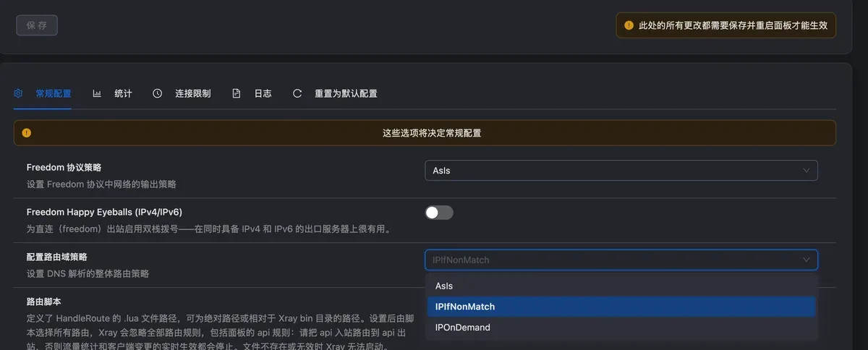Select the IPIfNonMatch option in the list

pos(621,307)
